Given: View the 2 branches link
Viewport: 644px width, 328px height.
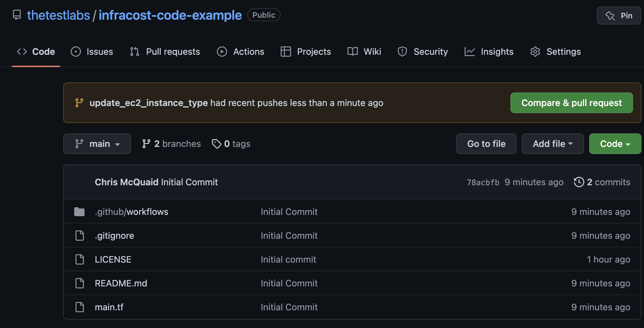Looking at the screenshot, I should click(x=171, y=144).
